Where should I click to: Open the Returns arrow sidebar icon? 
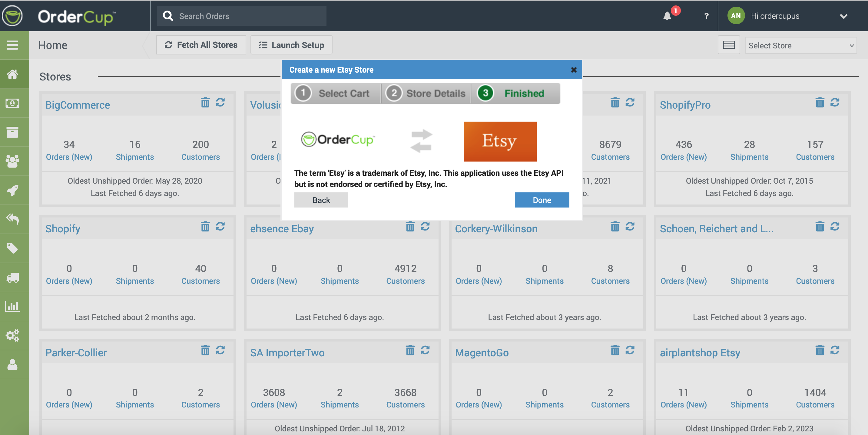point(12,219)
